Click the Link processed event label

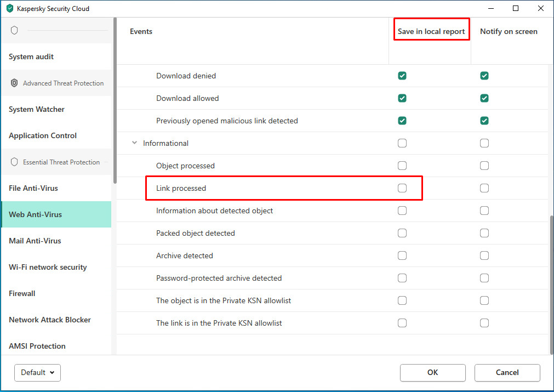coord(181,189)
